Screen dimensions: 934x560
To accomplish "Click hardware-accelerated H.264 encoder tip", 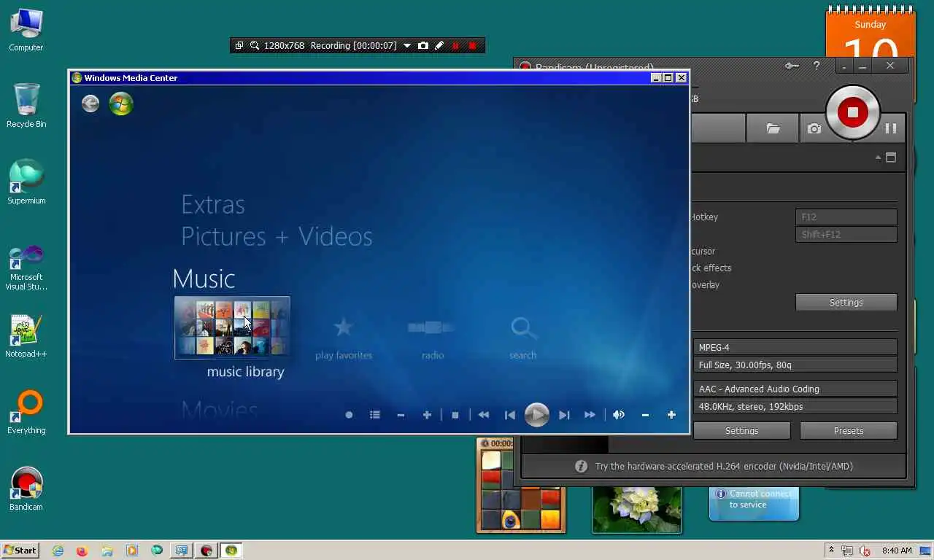I will tap(714, 467).
